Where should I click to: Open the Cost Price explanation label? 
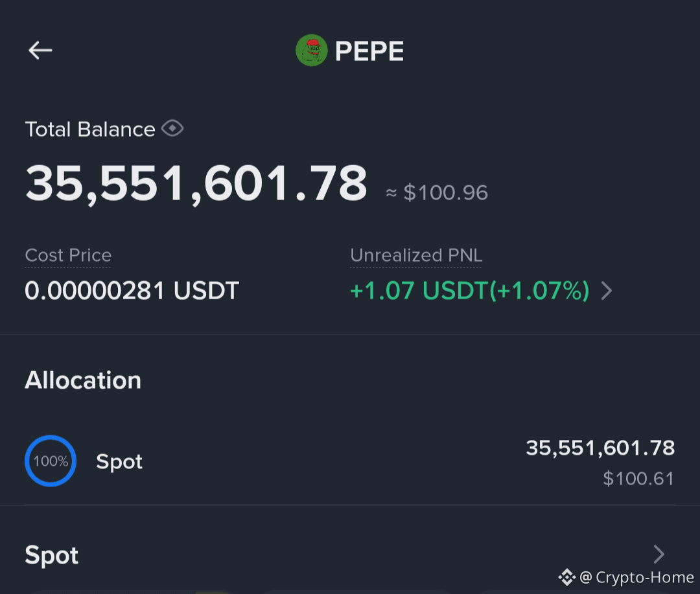pyautogui.click(x=68, y=255)
